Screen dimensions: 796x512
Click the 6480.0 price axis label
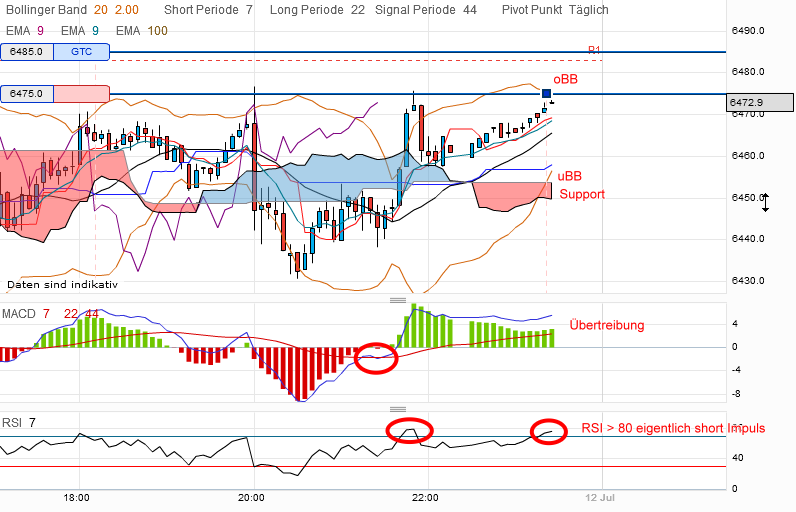pyautogui.click(x=748, y=72)
